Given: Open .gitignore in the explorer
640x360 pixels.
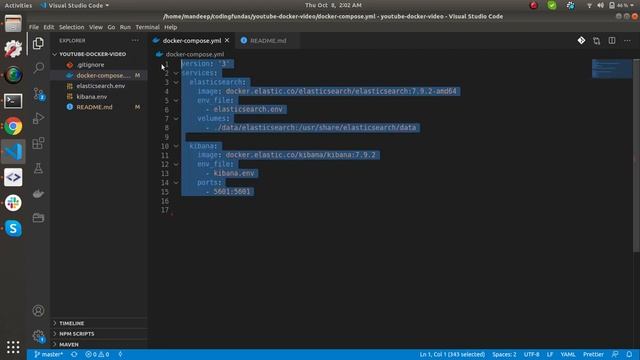Looking at the screenshot, I should pos(90,64).
